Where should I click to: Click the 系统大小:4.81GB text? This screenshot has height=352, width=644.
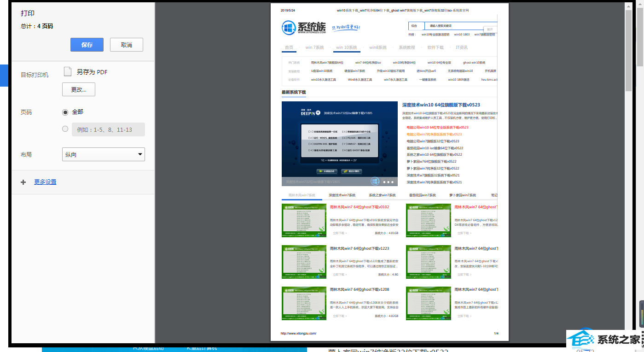tap(387, 233)
